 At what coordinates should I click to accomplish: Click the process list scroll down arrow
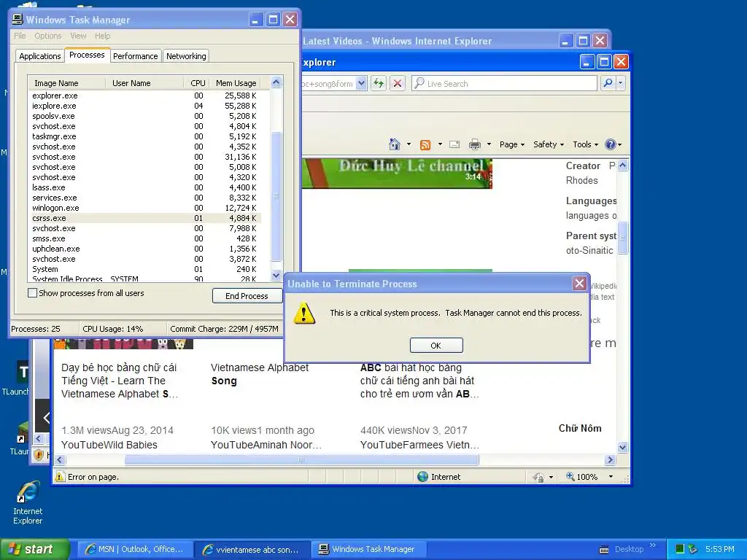[276, 275]
